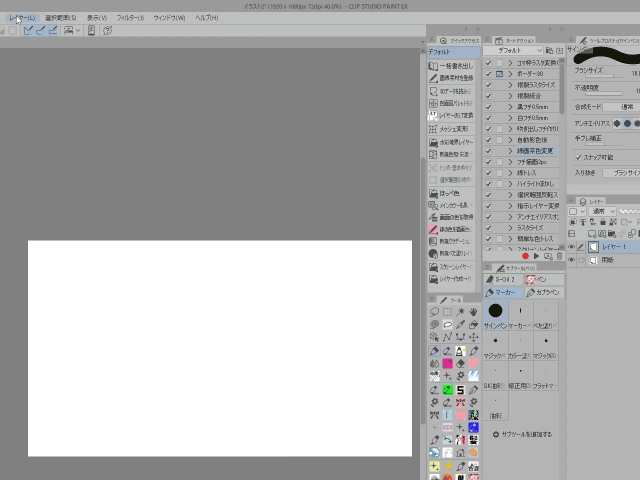This screenshot has height=480, width=640.
Task: Switch to the カブラペン sub tool group
Action: click(x=544, y=292)
